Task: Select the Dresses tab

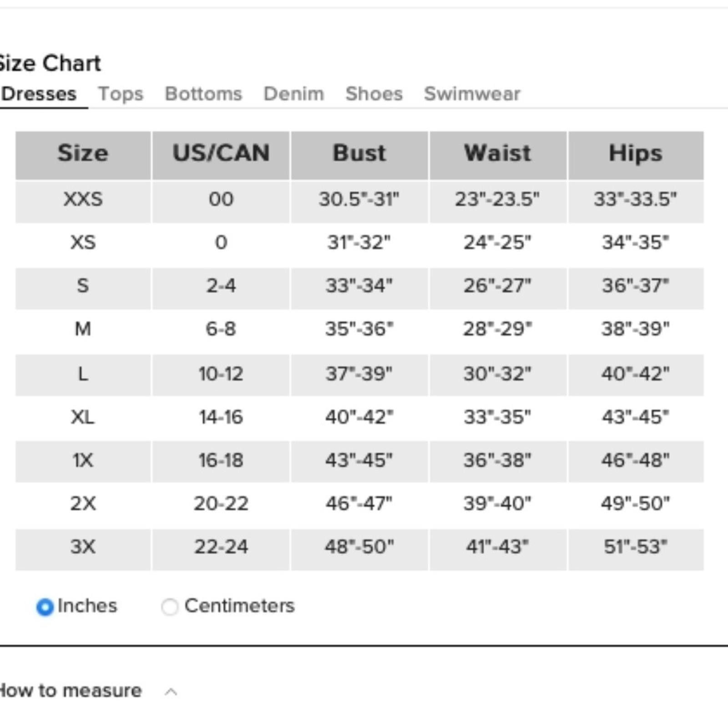Action: click(39, 94)
